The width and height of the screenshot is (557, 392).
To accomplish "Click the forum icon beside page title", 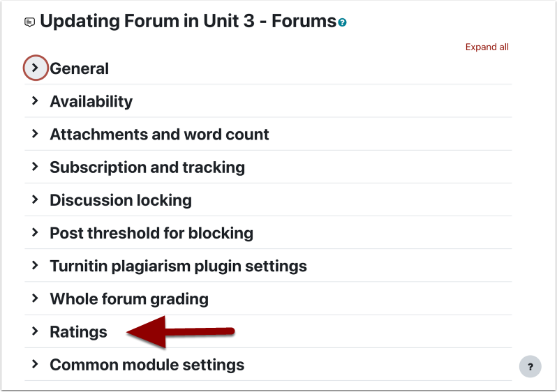I will click(x=29, y=22).
